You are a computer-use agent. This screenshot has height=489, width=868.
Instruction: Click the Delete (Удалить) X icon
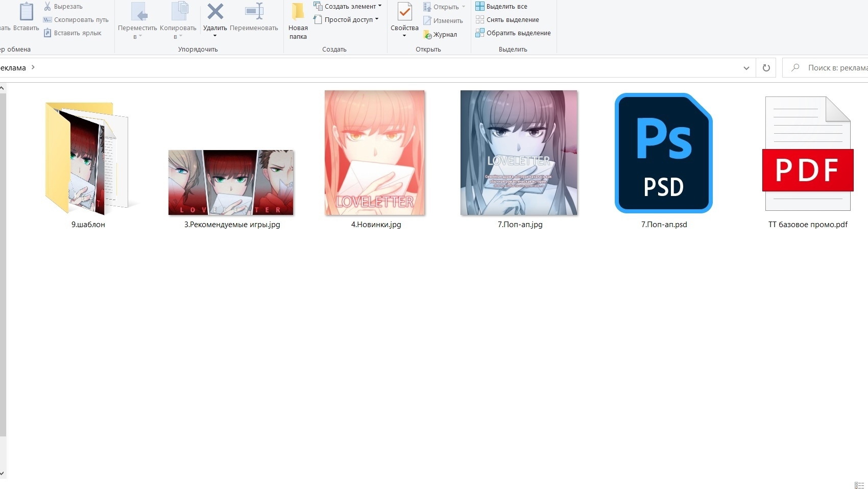coord(215,11)
